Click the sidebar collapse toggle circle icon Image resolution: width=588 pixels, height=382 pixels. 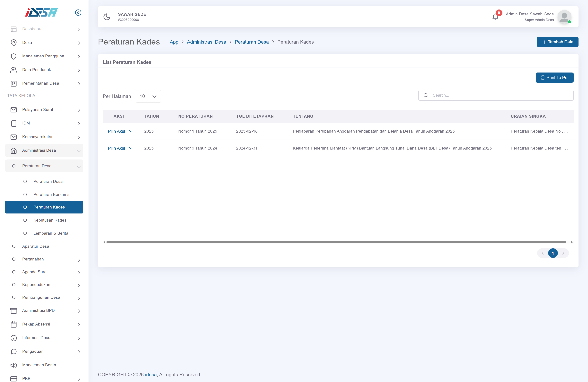(x=78, y=13)
